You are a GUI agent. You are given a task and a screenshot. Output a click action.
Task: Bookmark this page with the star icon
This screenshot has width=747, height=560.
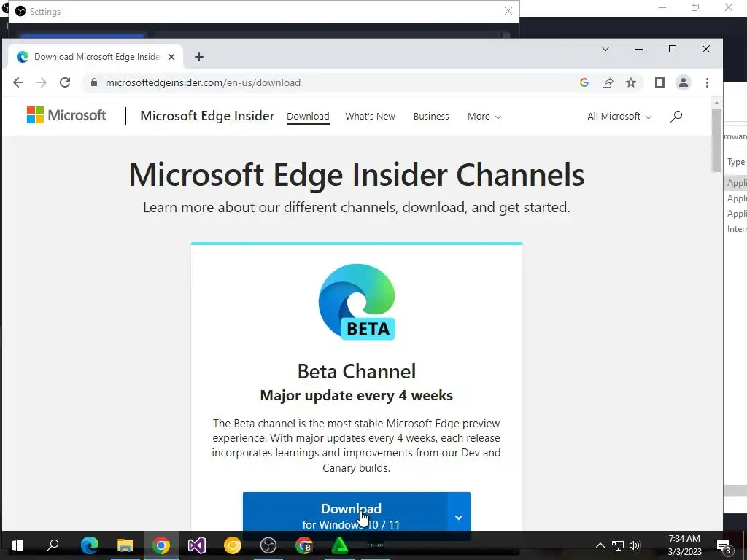[x=631, y=82]
